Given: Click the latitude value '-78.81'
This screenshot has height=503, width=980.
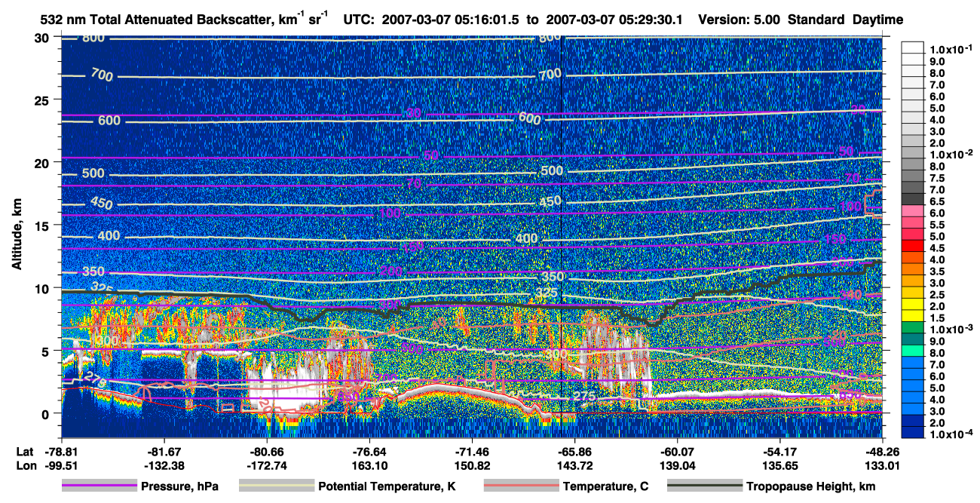Looking at the screenshot, I should pos(62,451).
